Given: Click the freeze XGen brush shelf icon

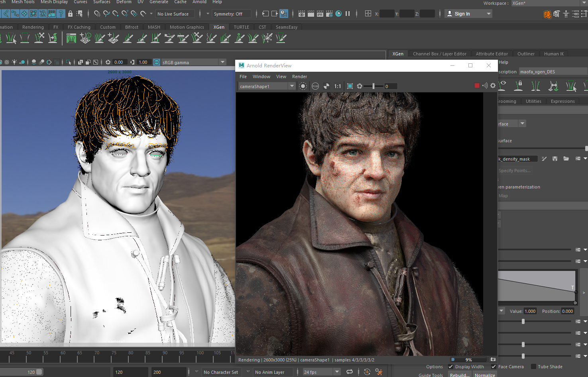Looking at the screenshot, I should pos(267,38).
